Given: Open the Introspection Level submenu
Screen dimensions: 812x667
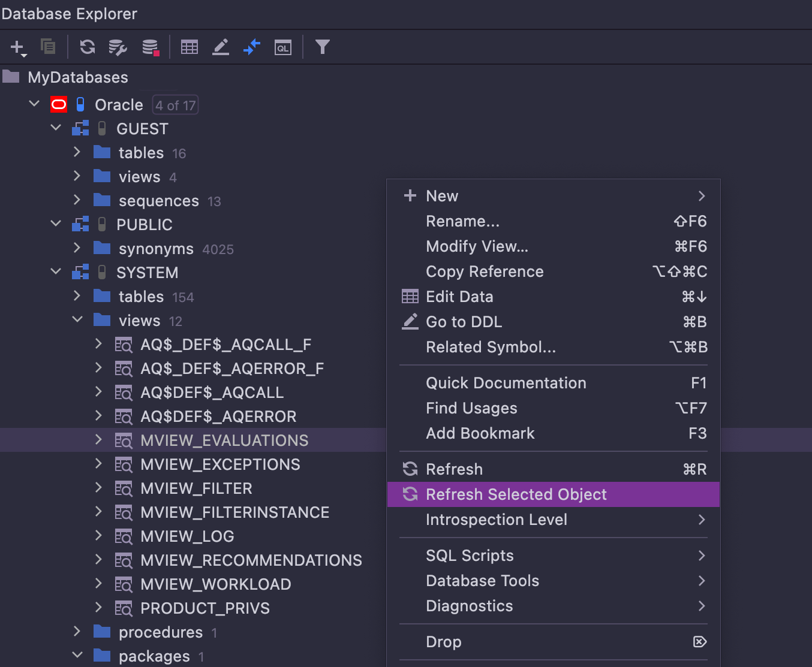Looking at the screenshot, I should coord(496,520).
